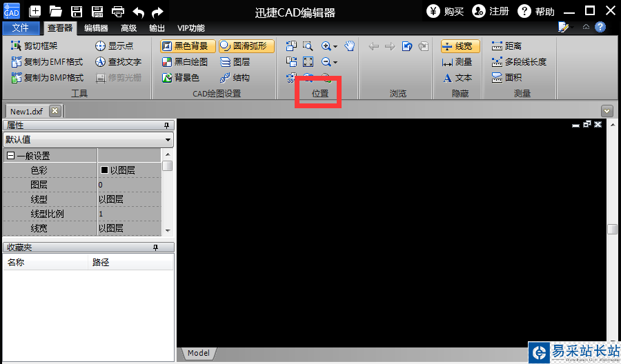Toggle the 黑色背景 black background option
The height and width of the screenshot is (364, 621).
pos(188,46)
